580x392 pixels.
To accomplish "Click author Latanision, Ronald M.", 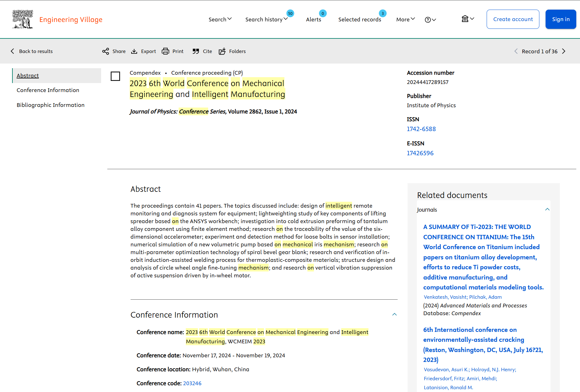I will click(448, 388).
